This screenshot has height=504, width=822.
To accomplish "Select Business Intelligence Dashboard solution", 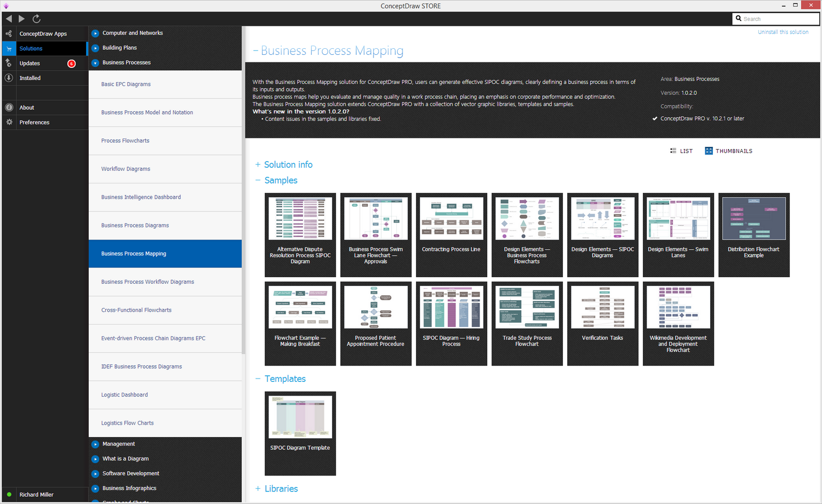I will point(165,197).
